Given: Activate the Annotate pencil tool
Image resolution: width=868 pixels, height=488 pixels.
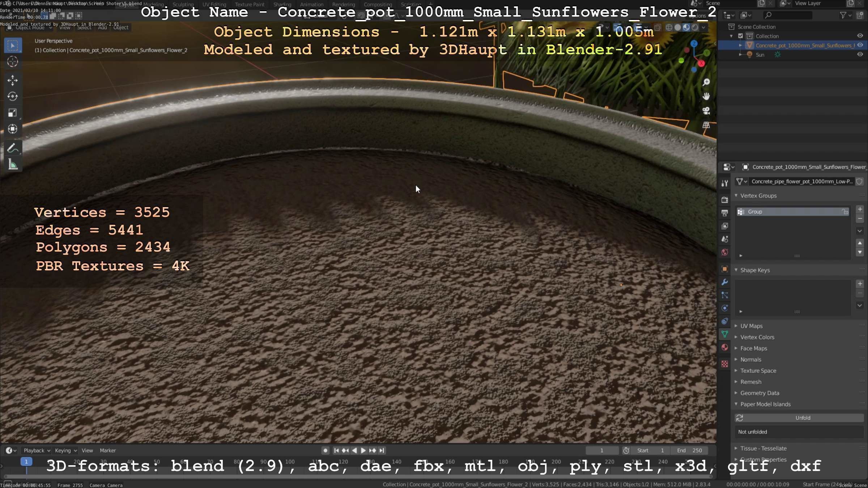Looking at the screenshot, I should pyautogui.click(x=13, y=148).
